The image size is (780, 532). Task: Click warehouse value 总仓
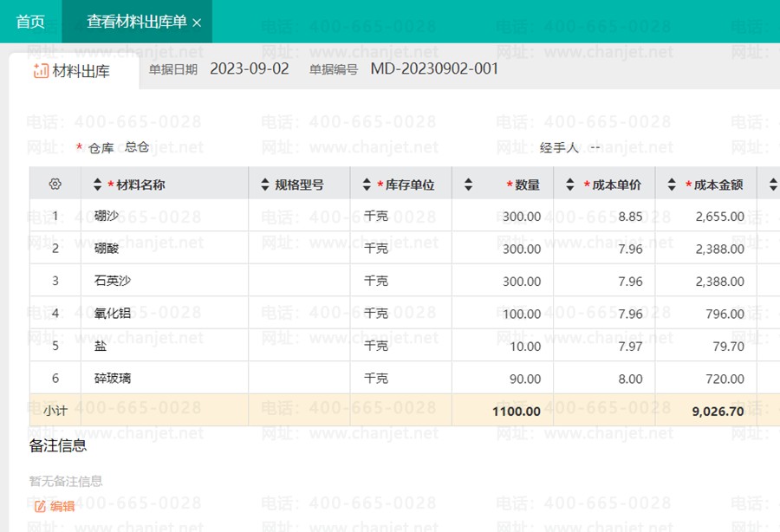[x=137, y=146]
